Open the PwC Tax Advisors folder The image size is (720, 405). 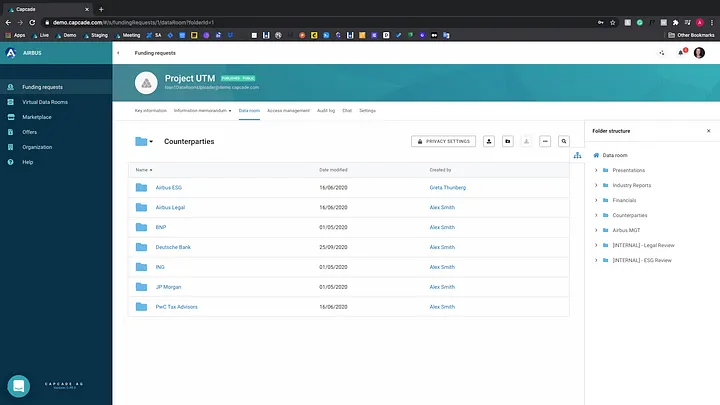[x=176, y=307]
